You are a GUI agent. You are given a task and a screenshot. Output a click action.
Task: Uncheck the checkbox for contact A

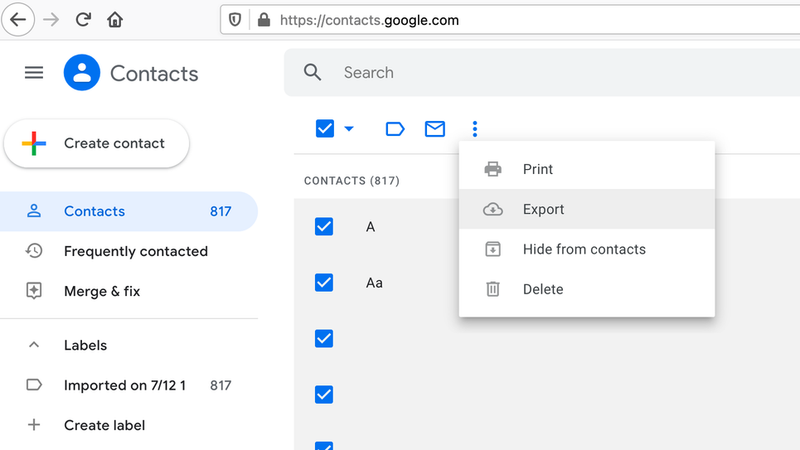[324, 227]
